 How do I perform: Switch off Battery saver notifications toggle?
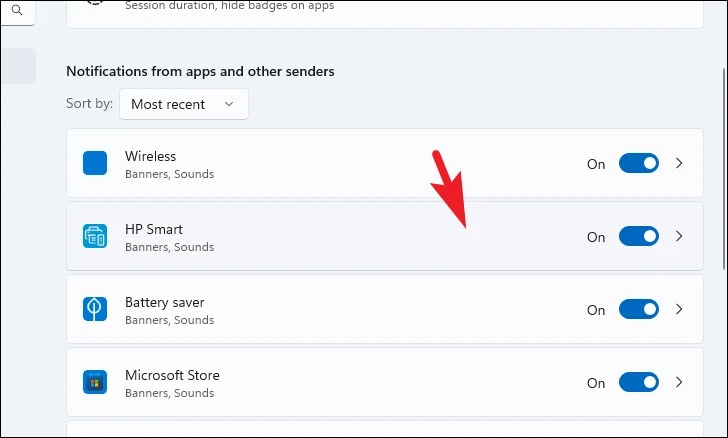click(638, 309)
